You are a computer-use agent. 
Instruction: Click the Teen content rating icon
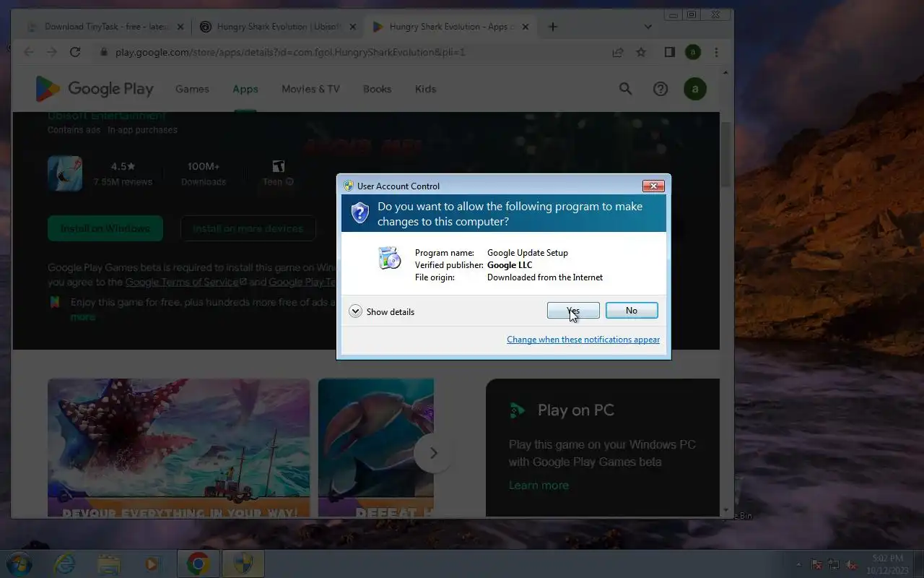279,166
